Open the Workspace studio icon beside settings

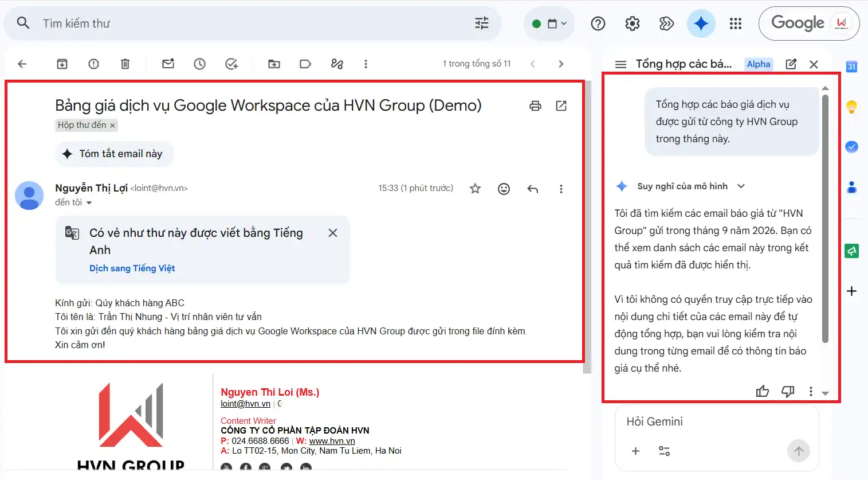pyautogui.click(x=666, y=24)
